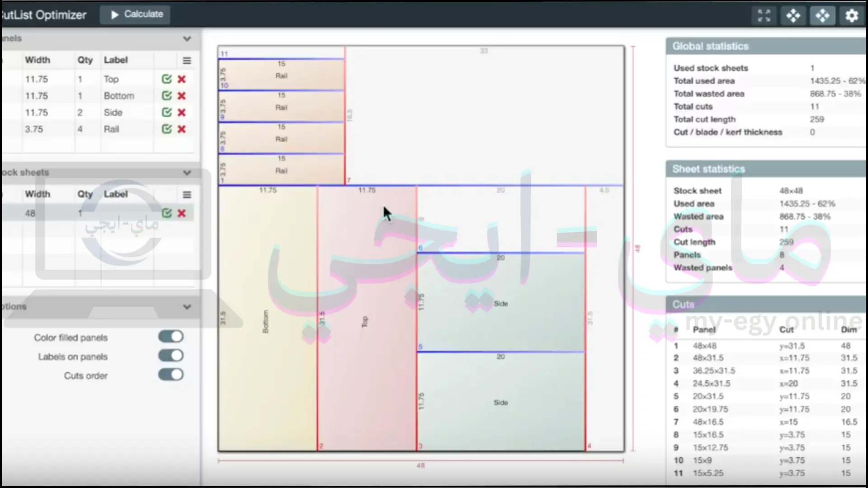Delete the Side panel row

pyautogui.click(x=182, y=113)
